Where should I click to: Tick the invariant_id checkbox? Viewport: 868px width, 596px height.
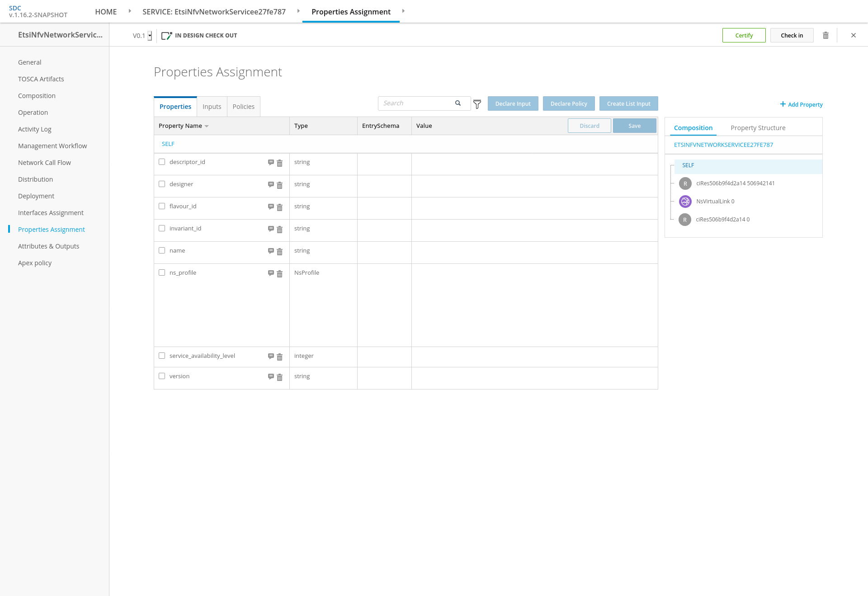click(x=162, y=228)
